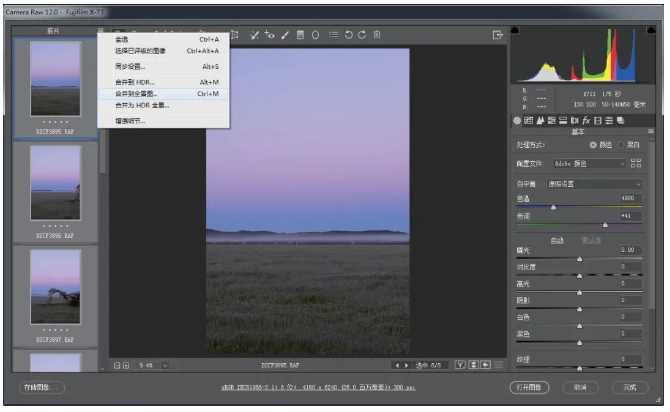
Task: Open the filmstrip menu icon
Action: [100, 31]
